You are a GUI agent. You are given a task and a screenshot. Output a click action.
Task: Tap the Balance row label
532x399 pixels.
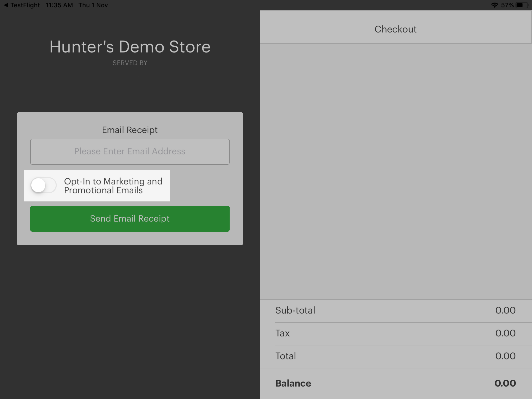(293, 383)
